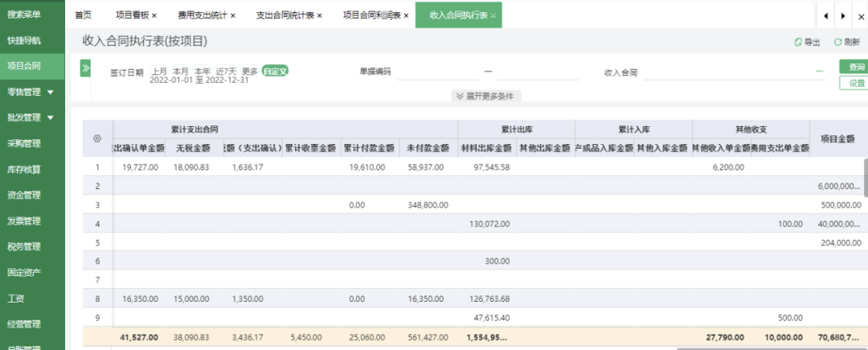Click the green 查询 button
Image resolution: width=868 pixels, height=350 pixels.
point(854,67)
